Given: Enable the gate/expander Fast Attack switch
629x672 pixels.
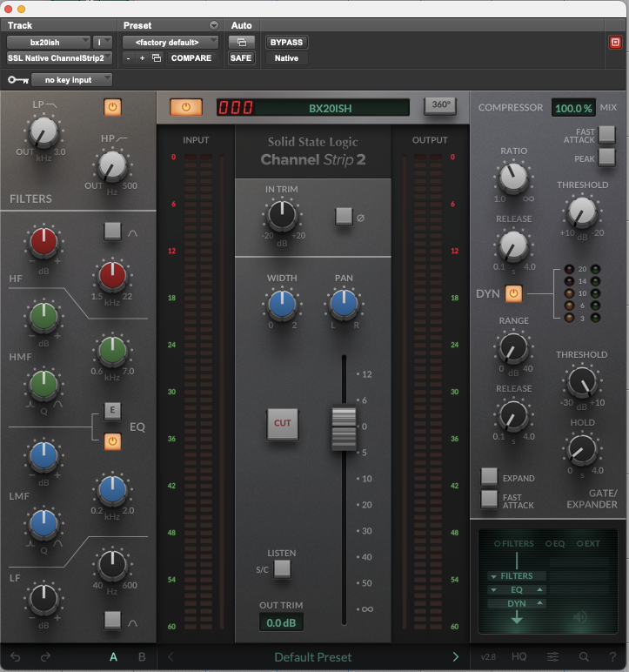Looking at the screenshot, I should coord(489,499).
